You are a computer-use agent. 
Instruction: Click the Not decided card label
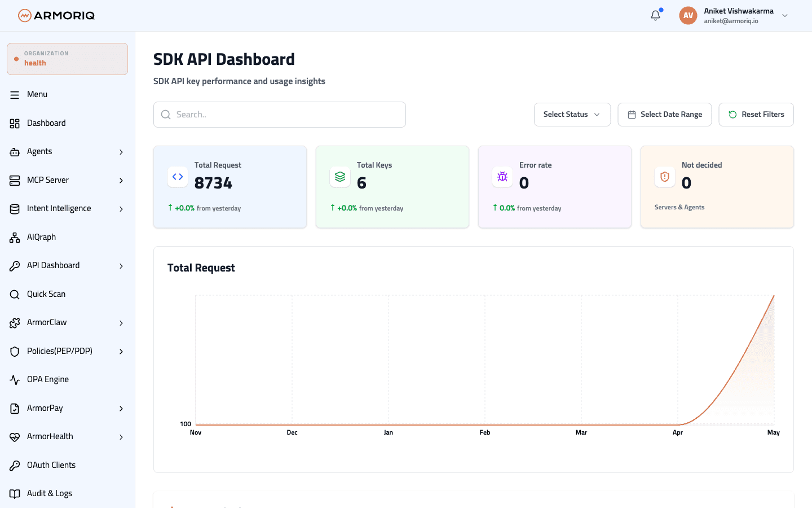click(x=702, y=165)
